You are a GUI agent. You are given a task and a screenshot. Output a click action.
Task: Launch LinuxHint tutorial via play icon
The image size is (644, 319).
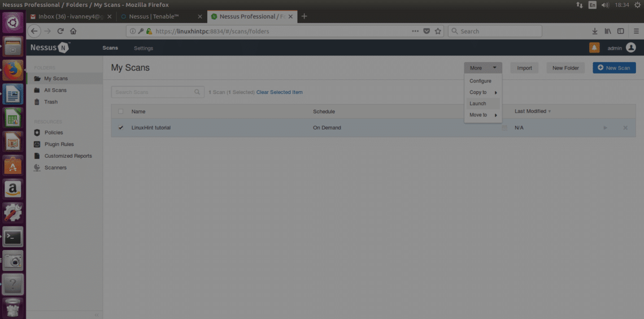(606, 128)
